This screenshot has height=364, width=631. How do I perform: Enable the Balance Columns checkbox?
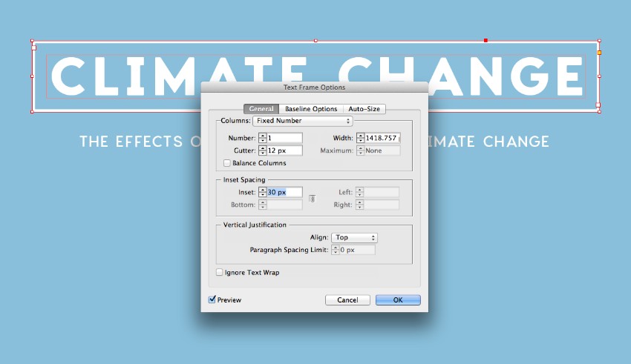227,162
